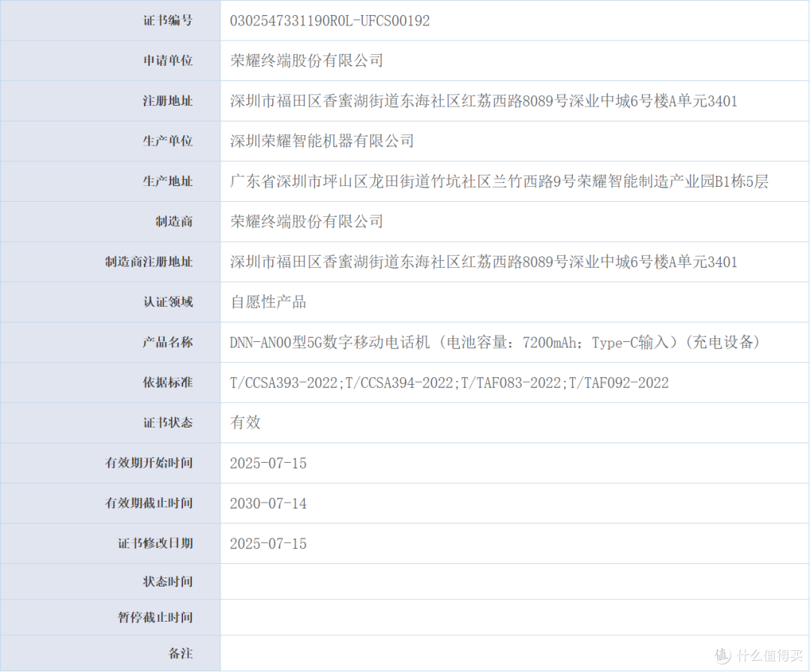Viewport: 810px width, 672px height.
Task: Click the 产品名称 label cell
Action: point(110,342)
